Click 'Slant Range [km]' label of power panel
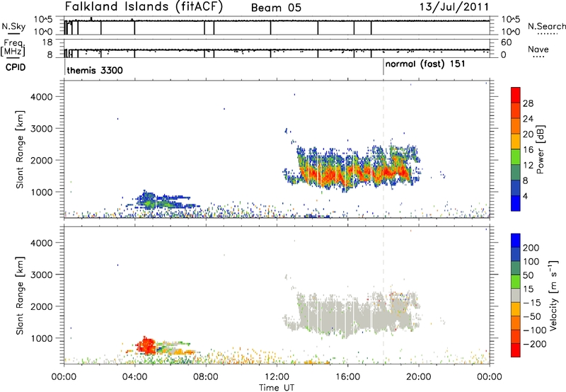Viewport: 566px width, 392px height. pos(20,149)
